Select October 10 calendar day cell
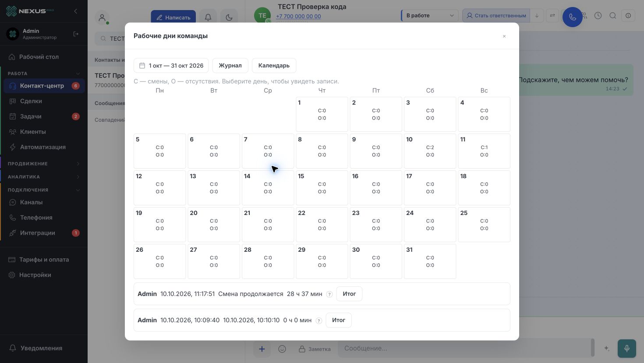This screenshot has width=644, height=363. coord(430,151)
